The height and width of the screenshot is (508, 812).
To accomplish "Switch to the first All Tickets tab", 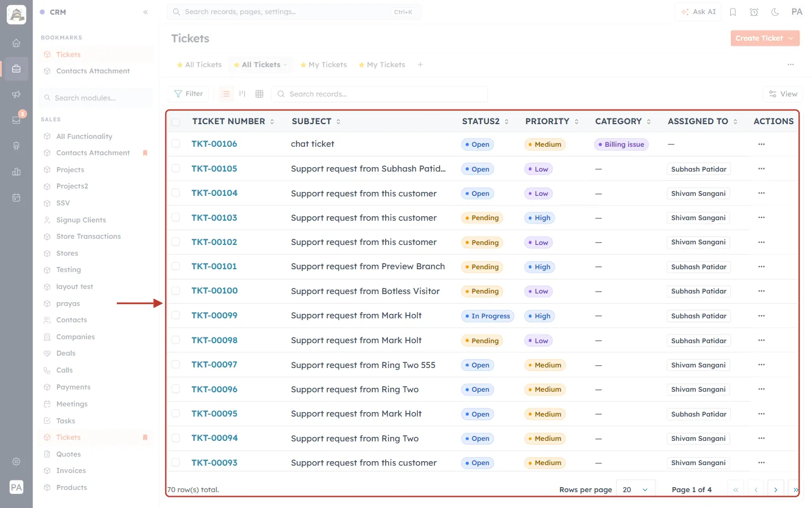I will coord(199,65).
